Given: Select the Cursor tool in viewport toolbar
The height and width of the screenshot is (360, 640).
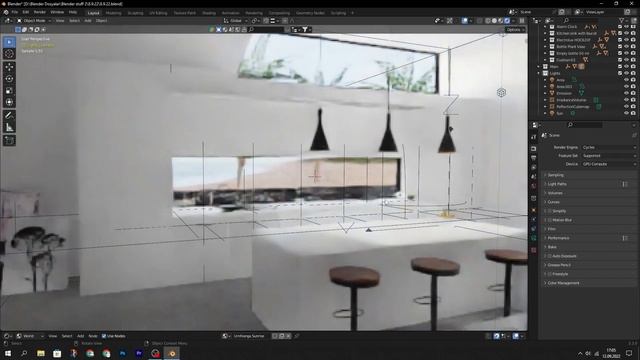Looking at the screenshot, I should [9, 54].
